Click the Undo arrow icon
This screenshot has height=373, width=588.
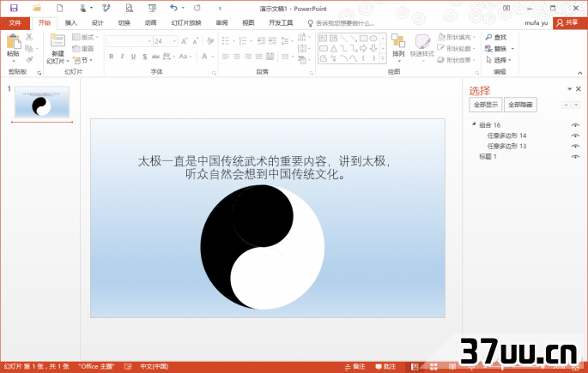coord(173,8)
